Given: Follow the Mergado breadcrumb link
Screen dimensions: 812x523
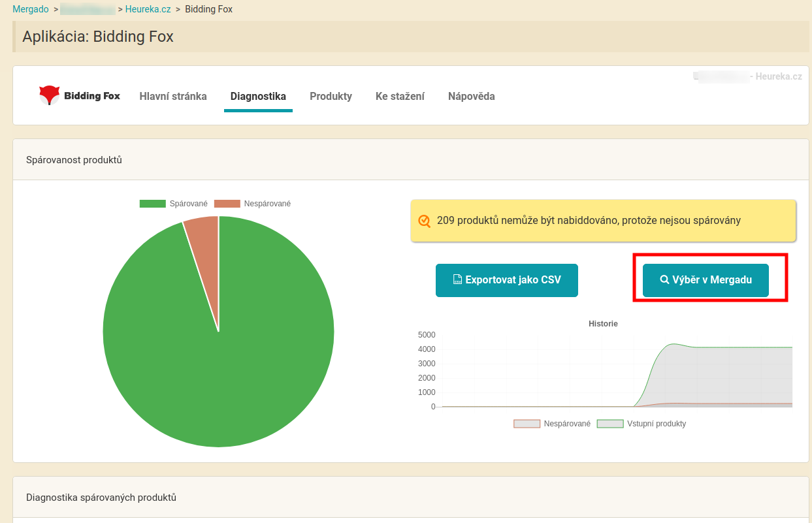Looking at the screenshot, I should [31, 9].
